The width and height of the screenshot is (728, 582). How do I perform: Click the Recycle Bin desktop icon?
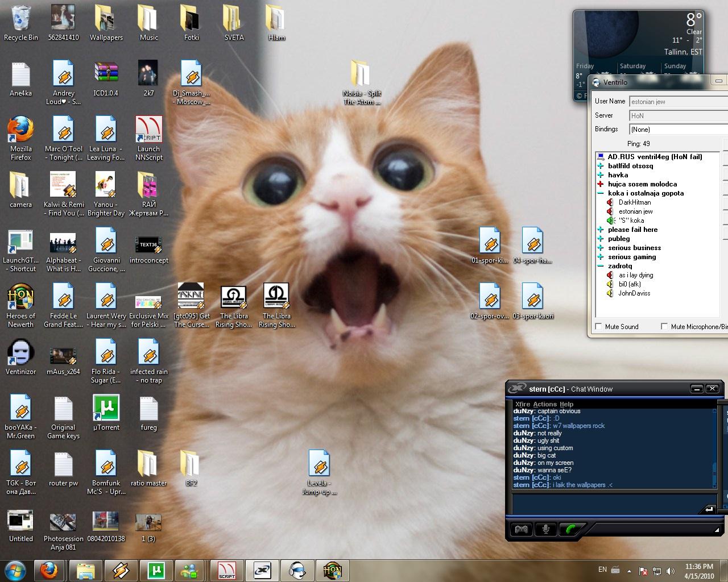(21, 23)
